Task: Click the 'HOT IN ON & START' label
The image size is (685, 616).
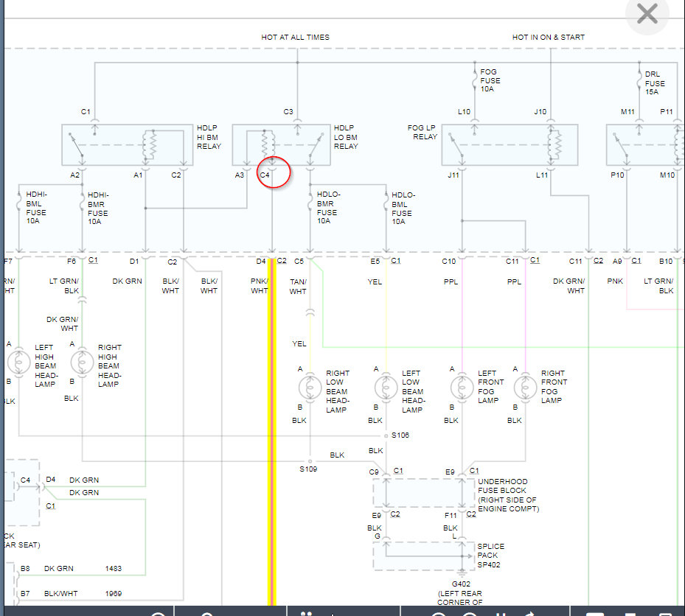Action: click(549, 38)
